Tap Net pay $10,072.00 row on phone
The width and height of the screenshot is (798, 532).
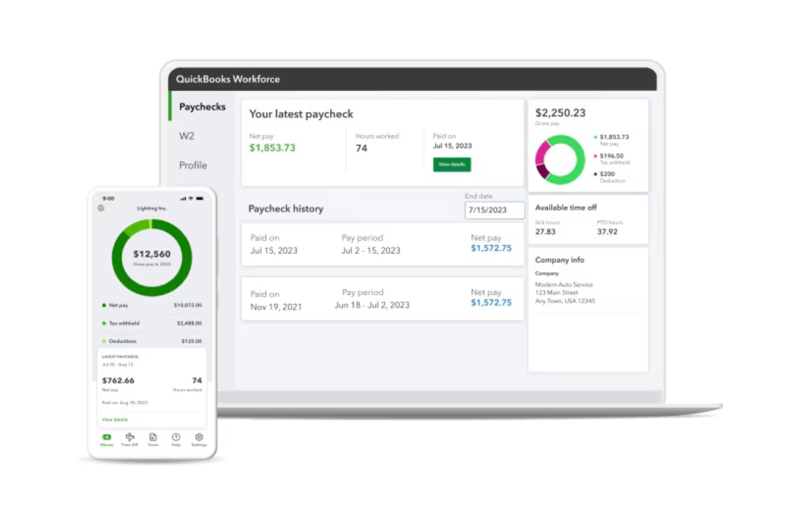152,305
